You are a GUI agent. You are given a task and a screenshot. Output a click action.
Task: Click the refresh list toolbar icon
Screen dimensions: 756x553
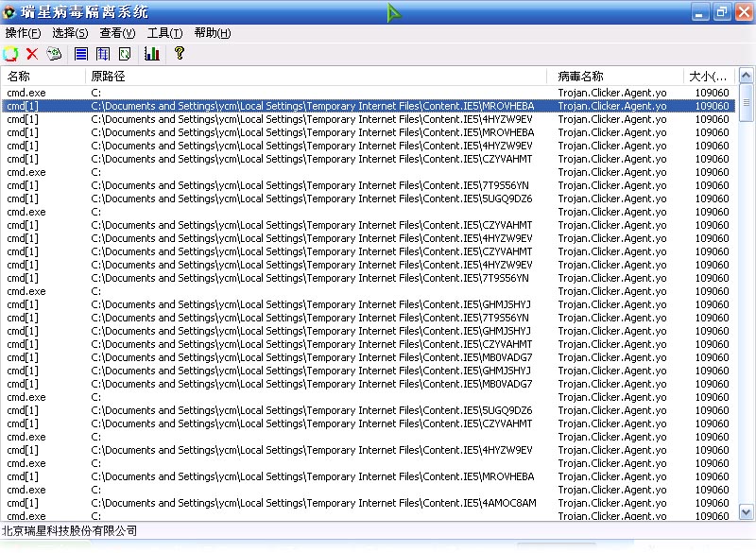125,54
